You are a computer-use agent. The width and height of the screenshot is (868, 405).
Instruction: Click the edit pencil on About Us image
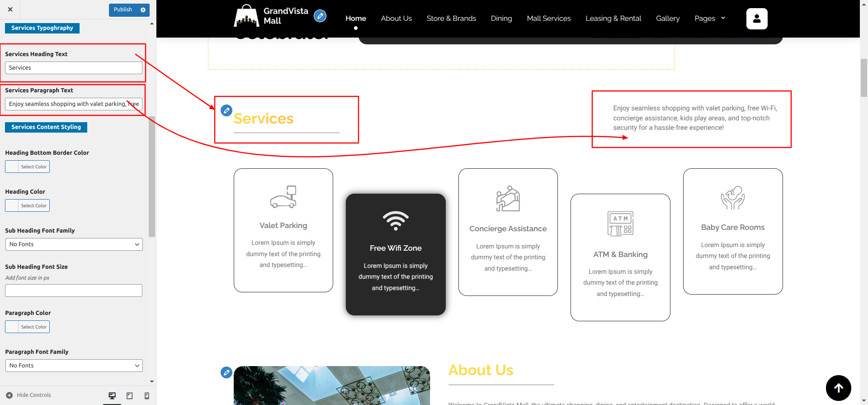coord(226,372)
